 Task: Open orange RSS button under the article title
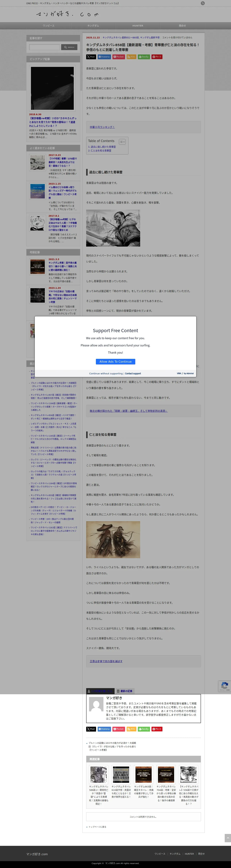(131, 57)
